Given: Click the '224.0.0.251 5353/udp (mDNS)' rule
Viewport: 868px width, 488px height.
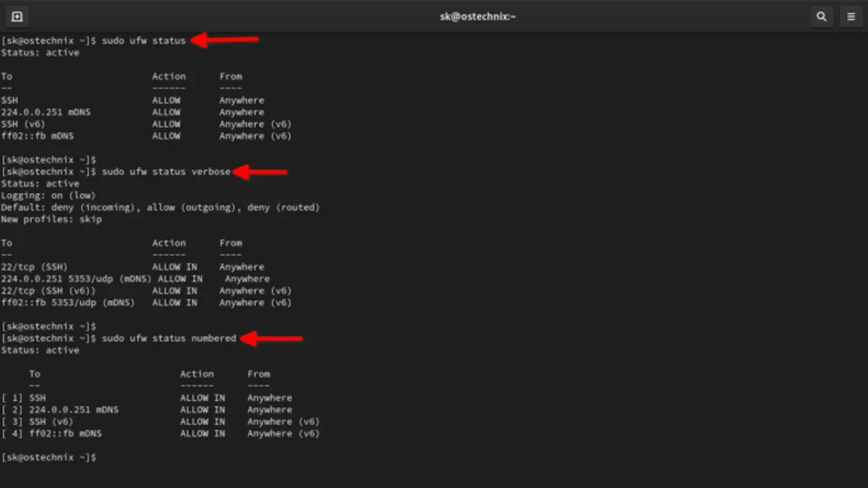Looking at the screenshot, I should (135, 278).
